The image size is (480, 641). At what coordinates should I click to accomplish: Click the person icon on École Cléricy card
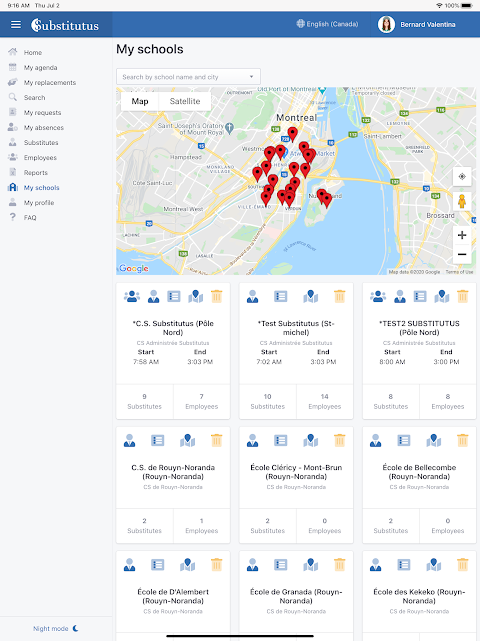pyautogui.click(x=252, y=440)
